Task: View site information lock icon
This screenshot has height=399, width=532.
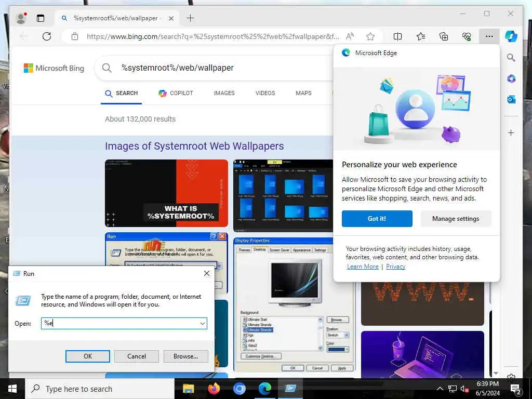Action: 75,36
